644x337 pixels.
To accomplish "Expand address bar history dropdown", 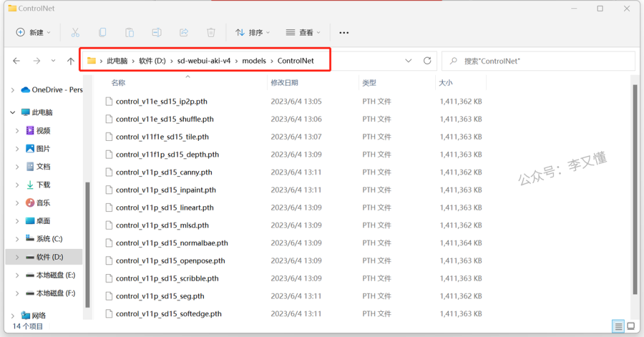I will coord(408,61).
